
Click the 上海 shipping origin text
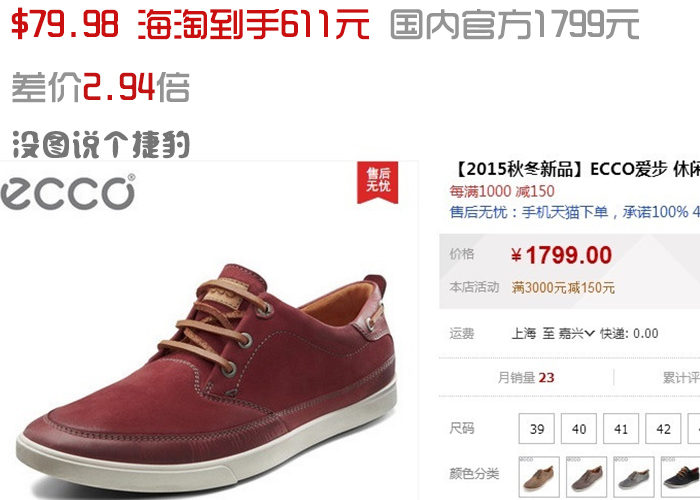pyautogui.click(x=524, y=333)
